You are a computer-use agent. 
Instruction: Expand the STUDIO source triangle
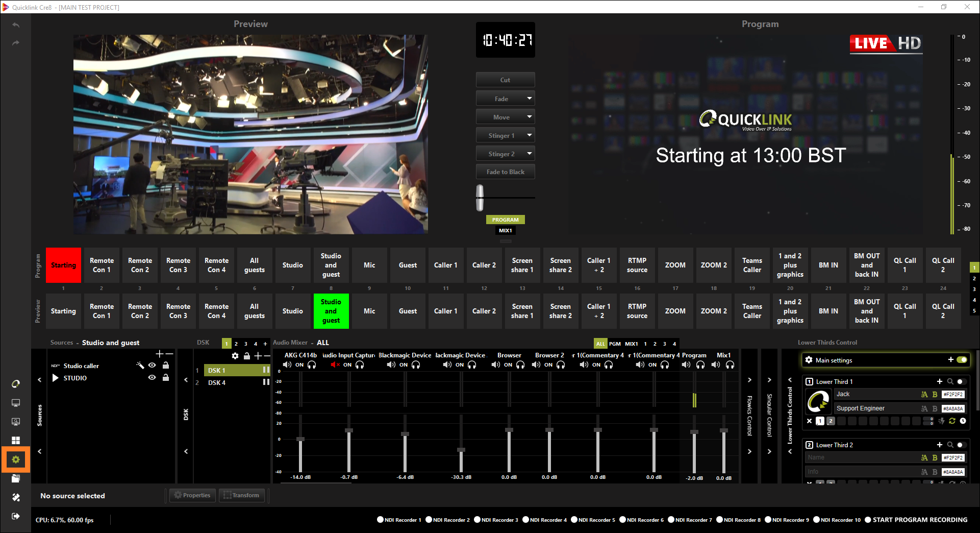pos(56,378)
